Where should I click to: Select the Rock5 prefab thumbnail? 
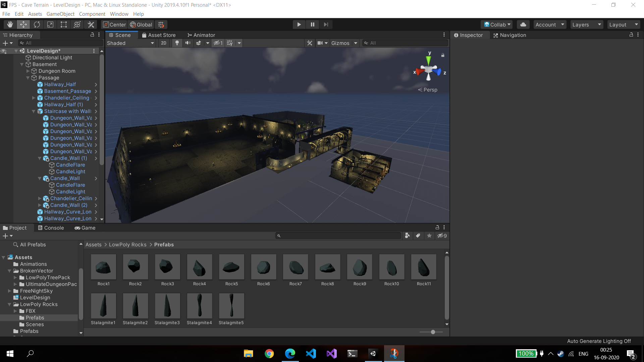click(231, 267)
